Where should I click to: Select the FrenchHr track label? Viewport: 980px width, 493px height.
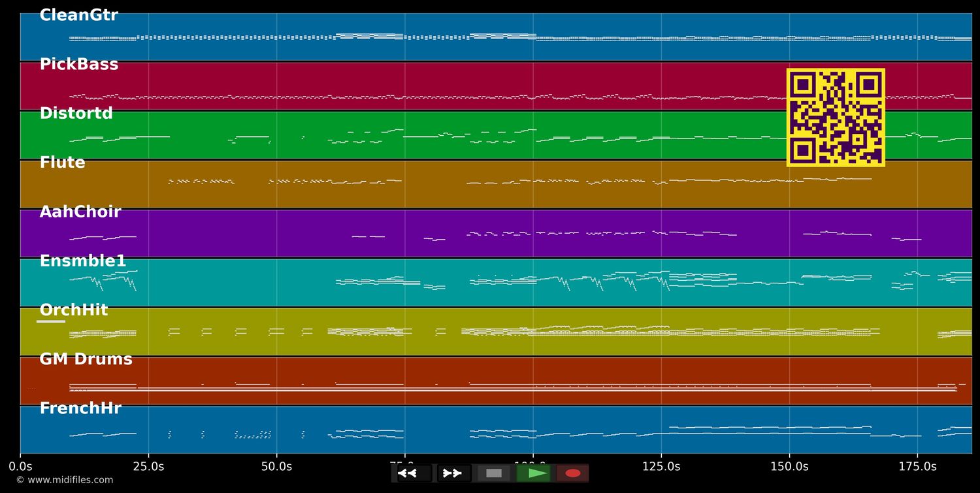80,409
